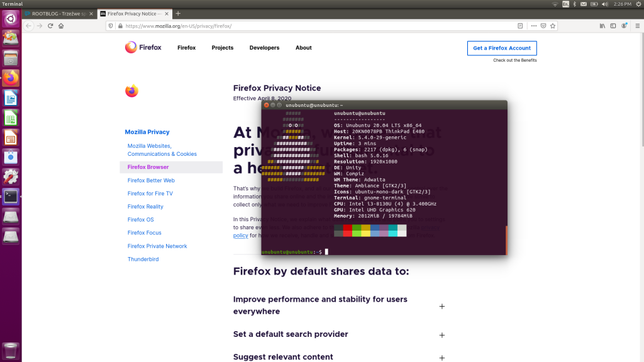Expand the Improve performance and stability section

click(x=442, y=306)
